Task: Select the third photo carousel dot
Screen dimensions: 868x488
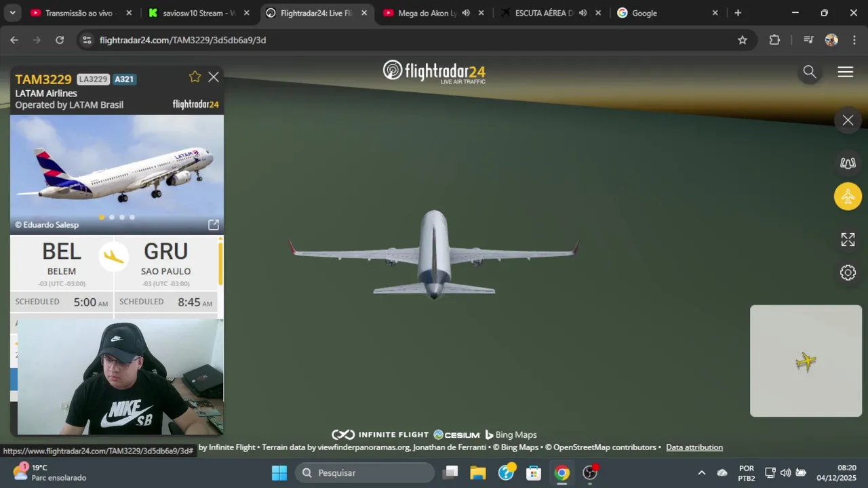Action: tap(122, 218)
